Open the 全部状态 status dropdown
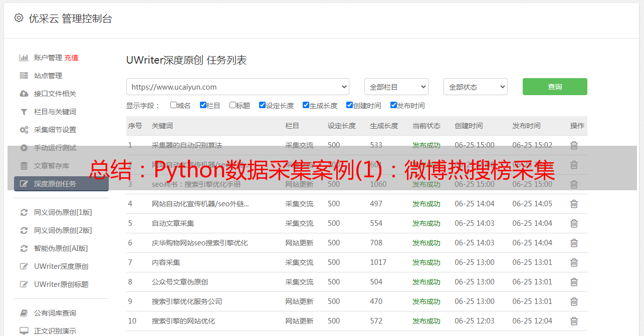 475,87
